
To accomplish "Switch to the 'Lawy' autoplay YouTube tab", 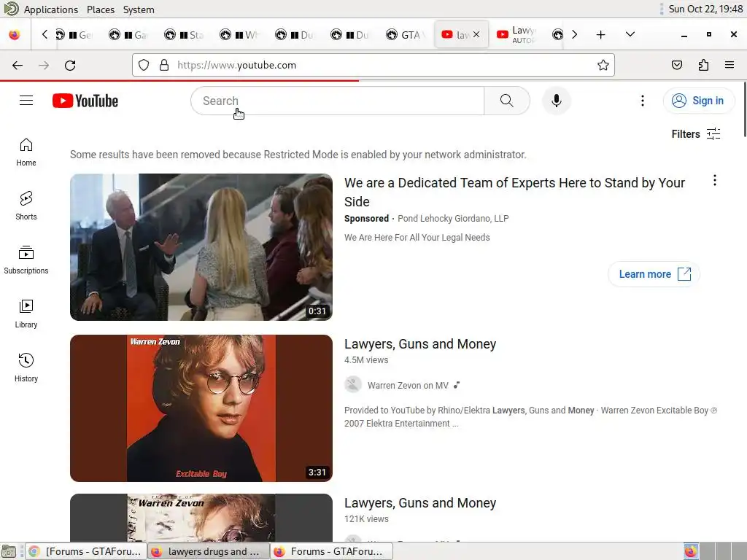I will tap(517, 35).
